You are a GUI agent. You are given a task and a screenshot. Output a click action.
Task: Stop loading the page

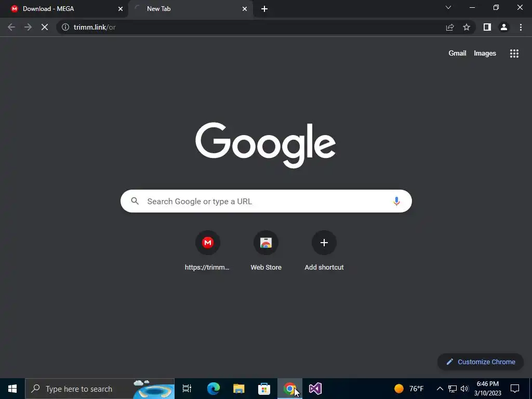click(45, 27)
